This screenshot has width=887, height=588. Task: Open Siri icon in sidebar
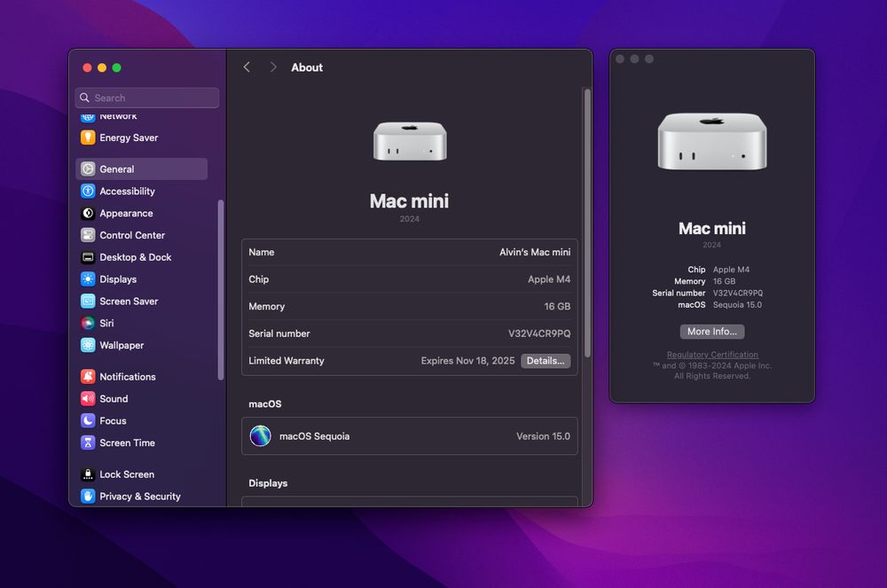click(88, 324)
